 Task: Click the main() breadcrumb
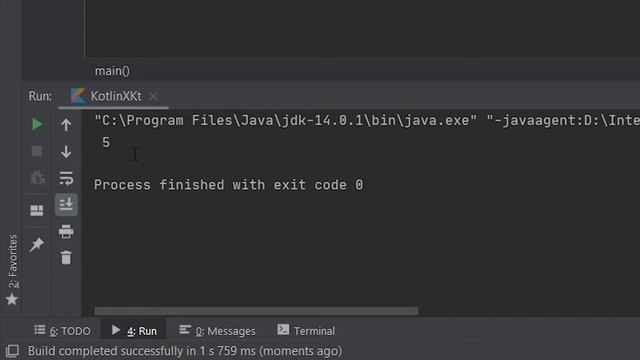[112, 71]
